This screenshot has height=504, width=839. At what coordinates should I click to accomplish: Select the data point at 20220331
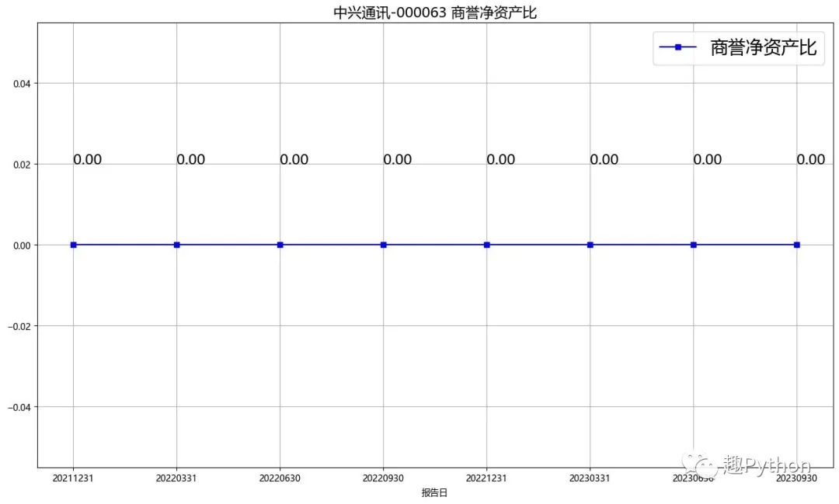(176, 245)
